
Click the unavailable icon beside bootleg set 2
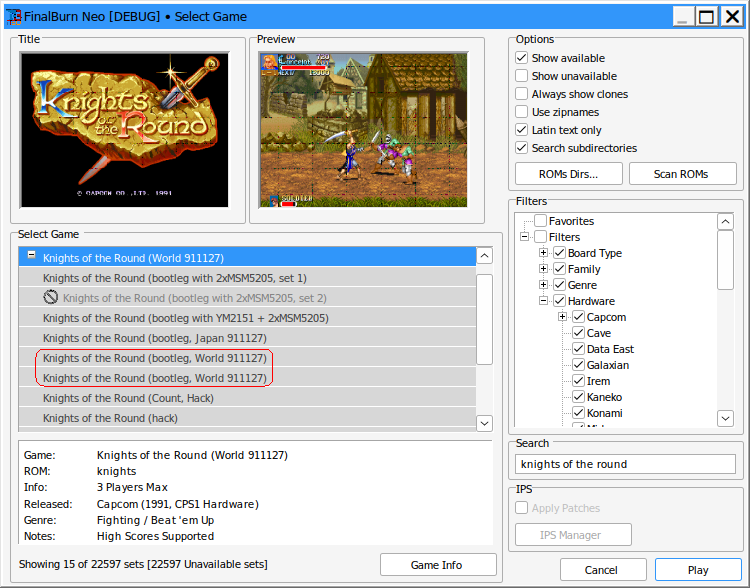coord(51,298)
